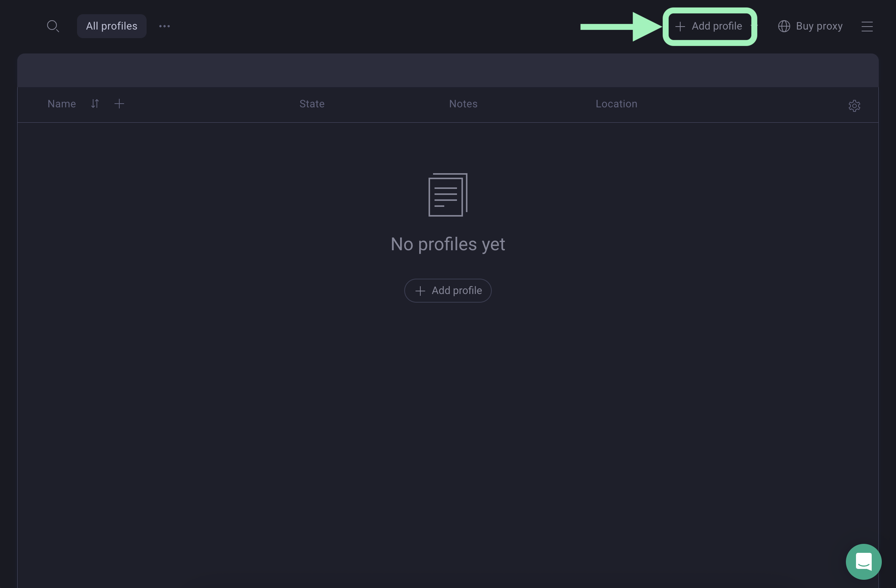Click plus icon in top Add profile
The image size is (896, 588).
point(680,26)
